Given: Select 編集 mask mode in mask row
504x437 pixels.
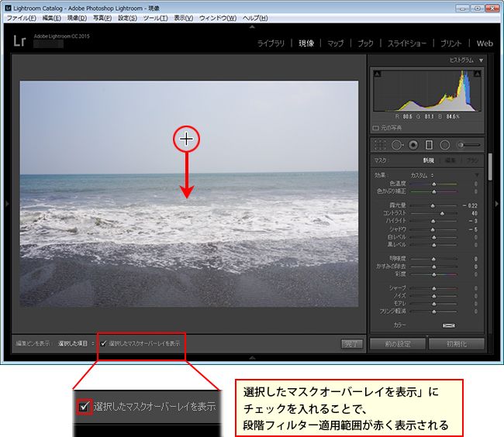Looking at the screenshot, I should coord(450,160).
